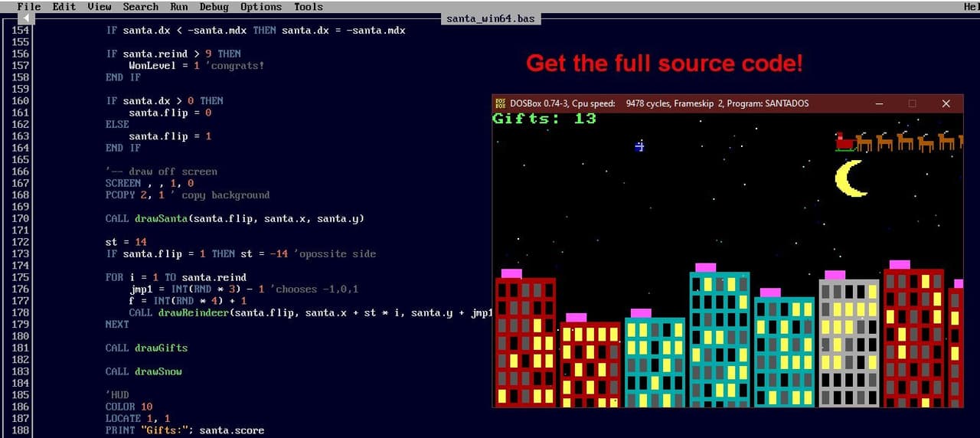Click the falling blue gift in the sky
This screenshot has height=438, width=980.
point(639,145)
